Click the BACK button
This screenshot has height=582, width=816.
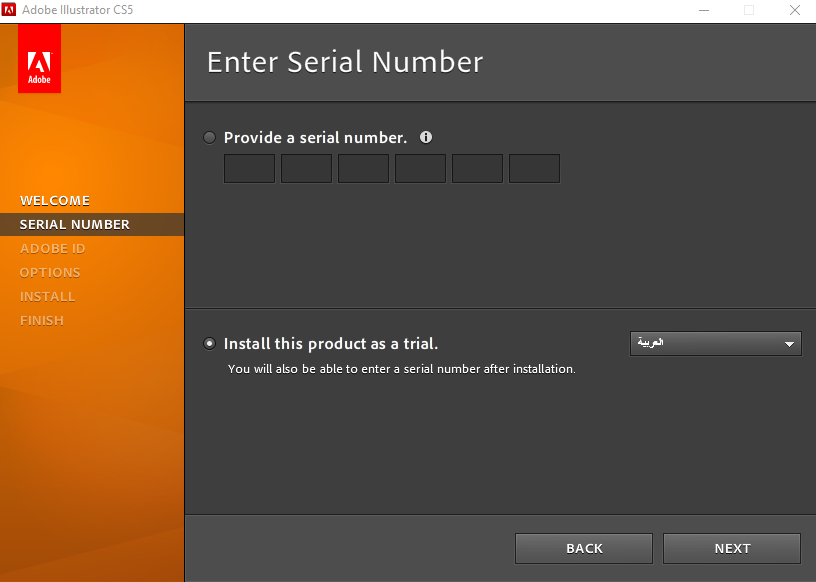point(584,548)
